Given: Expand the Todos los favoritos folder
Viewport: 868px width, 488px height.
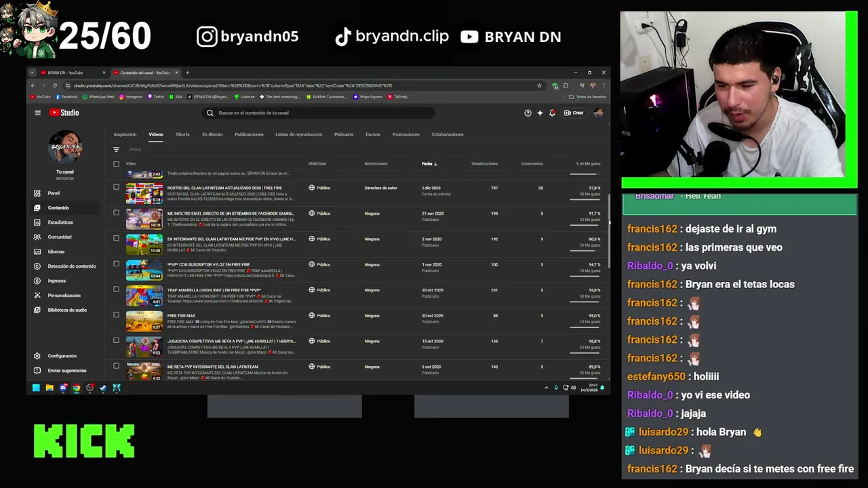Looking at the screenshot, I should pyautogui.click(x=589, y=97).
